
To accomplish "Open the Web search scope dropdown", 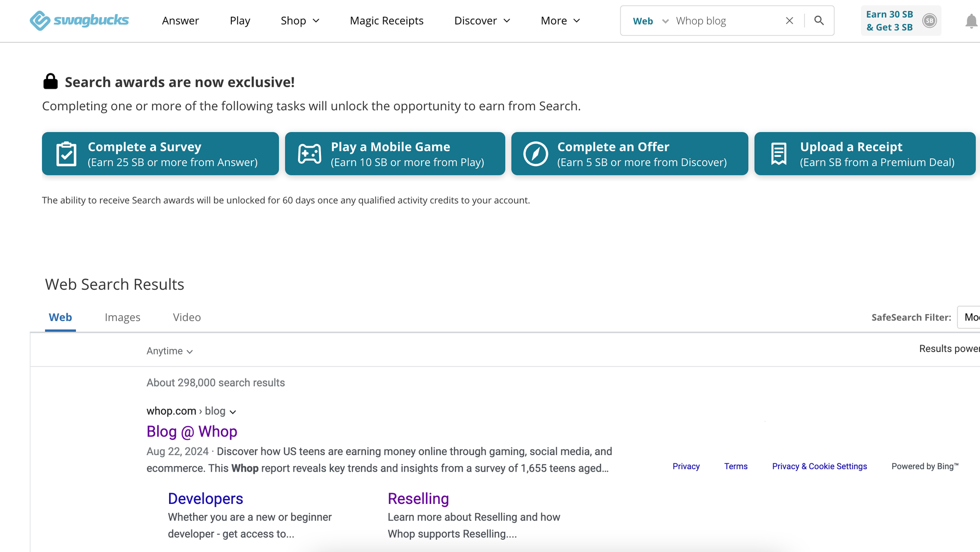I will (x=652, y=21).
